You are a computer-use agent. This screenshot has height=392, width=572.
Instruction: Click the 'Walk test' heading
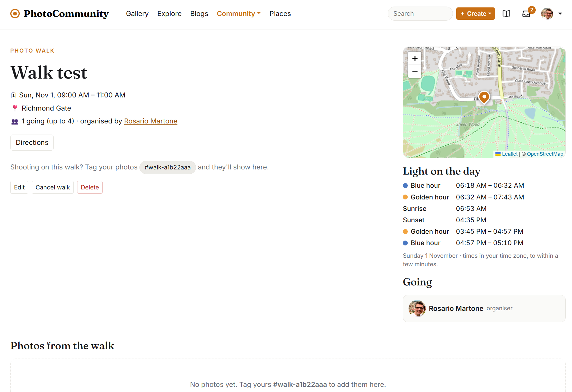[49, 73]
